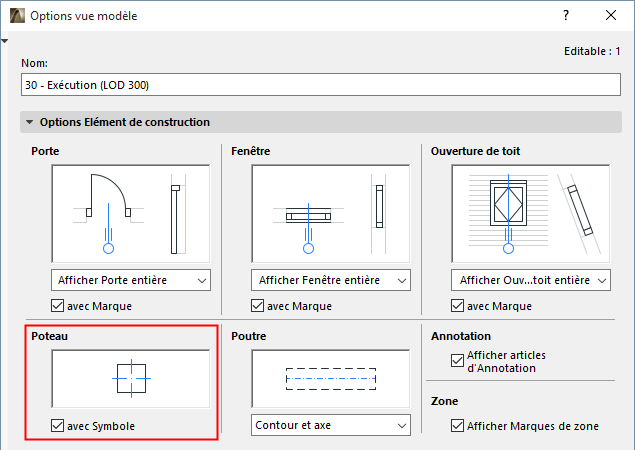
Task: Open 'Afficher Porte entière' dropdown
Action: [130, 280]
